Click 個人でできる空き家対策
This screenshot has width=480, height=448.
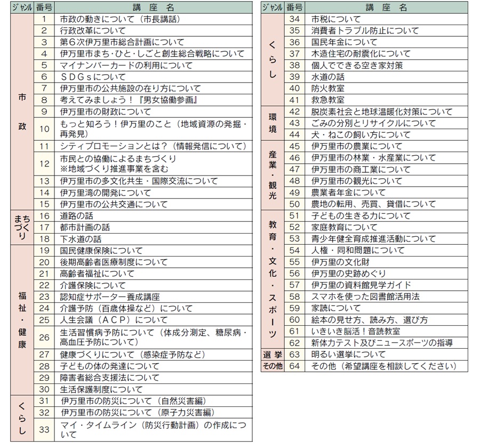click(357, 66)
